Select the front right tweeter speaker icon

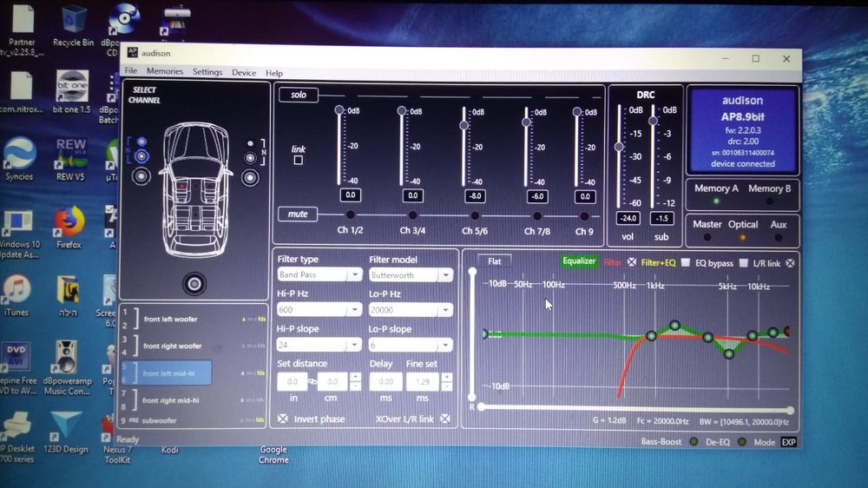tap(250, 143)
